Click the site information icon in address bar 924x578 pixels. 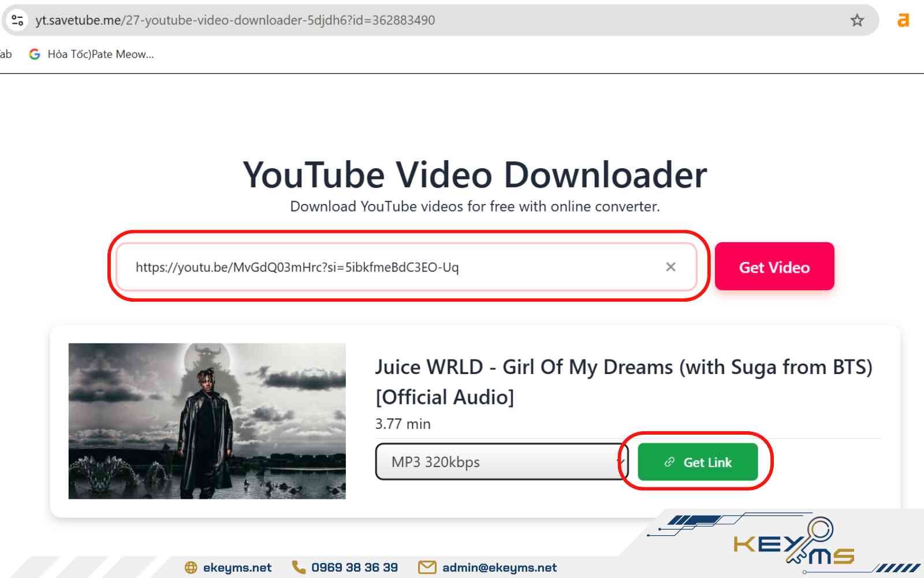coord(17,20)
